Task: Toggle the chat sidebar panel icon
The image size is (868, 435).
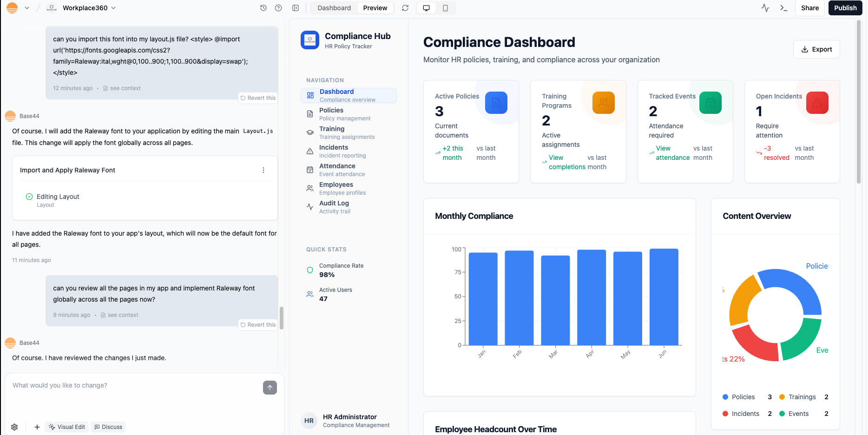Action: coord(296,8)
